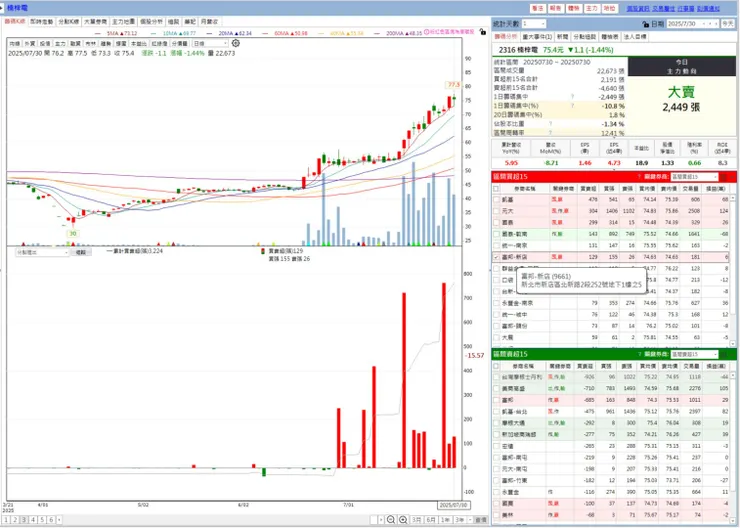This screenshot has width=740, height=528.
Task: Open the 行事曆 link at the top right
Action: [x=686, y=8]
